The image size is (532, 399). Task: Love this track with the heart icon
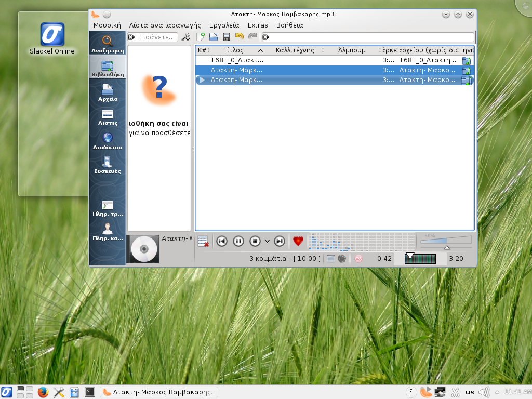coord(298,241)
